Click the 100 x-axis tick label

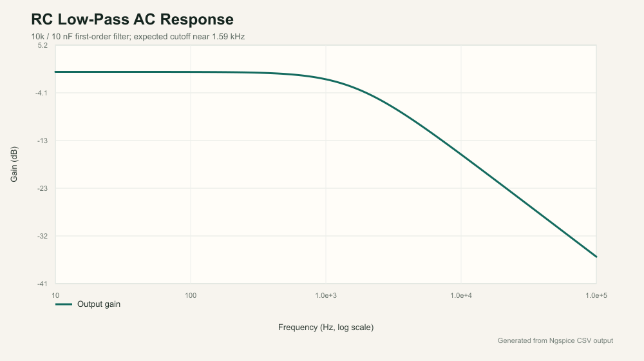(x=191, y=295)
